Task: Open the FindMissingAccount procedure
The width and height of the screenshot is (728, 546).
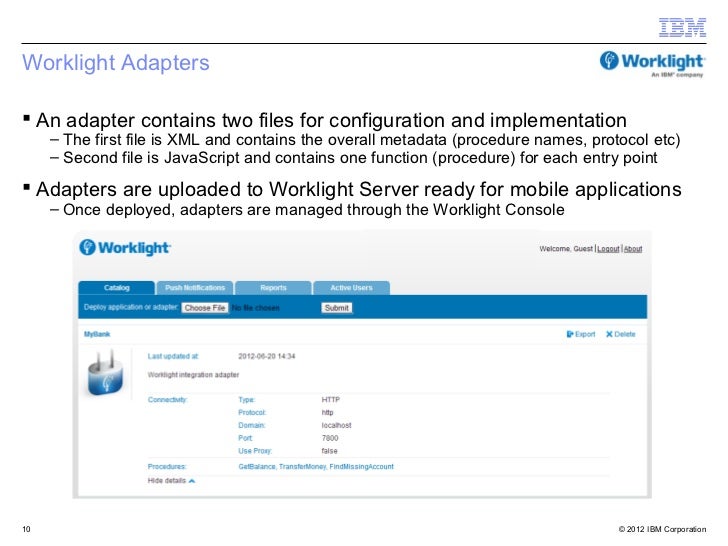Action: [361, 467]
